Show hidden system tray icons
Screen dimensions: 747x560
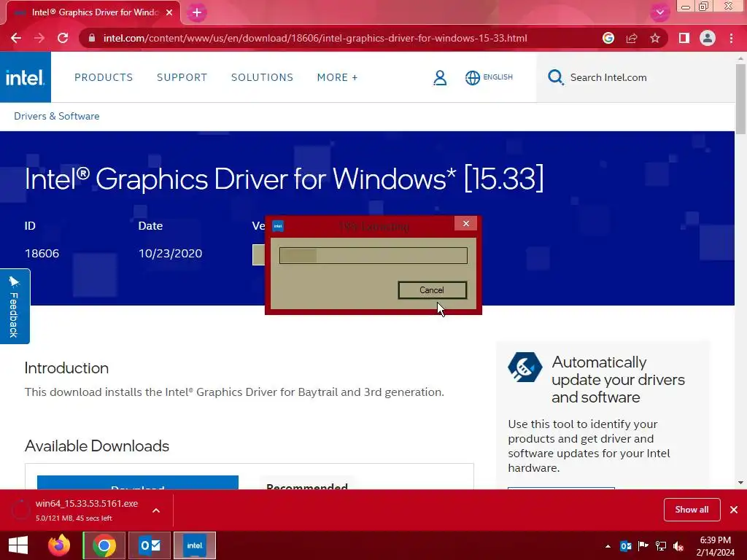[608, 546]
